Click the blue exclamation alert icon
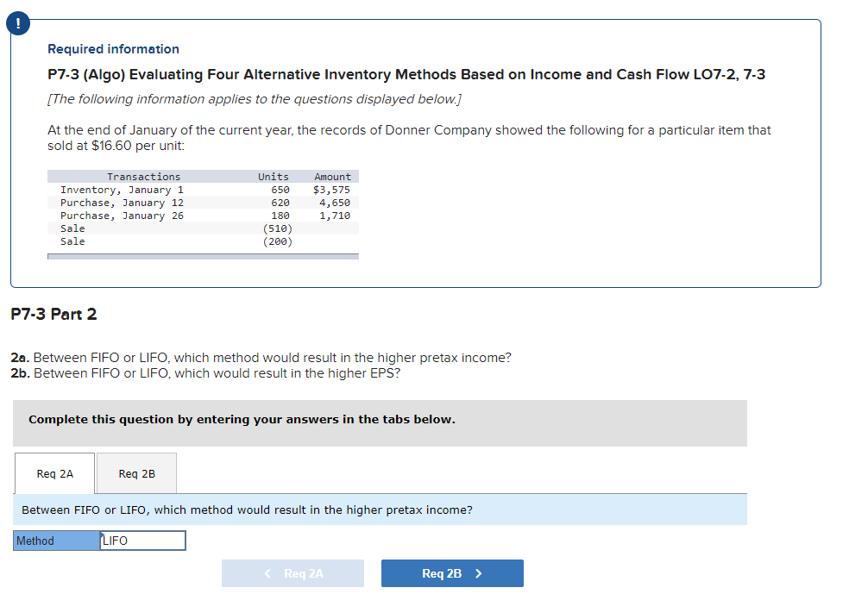The image size is (868, 594). point(18,23)
